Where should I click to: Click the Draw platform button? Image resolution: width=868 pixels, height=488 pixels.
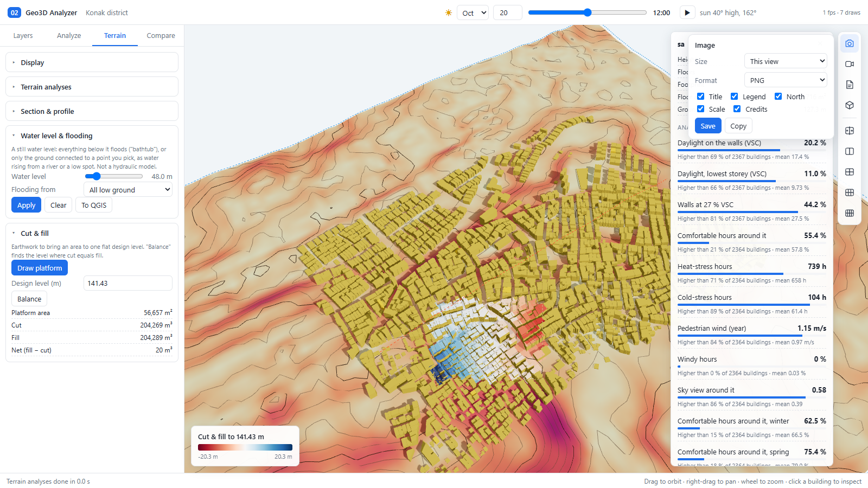coord(40,268)
